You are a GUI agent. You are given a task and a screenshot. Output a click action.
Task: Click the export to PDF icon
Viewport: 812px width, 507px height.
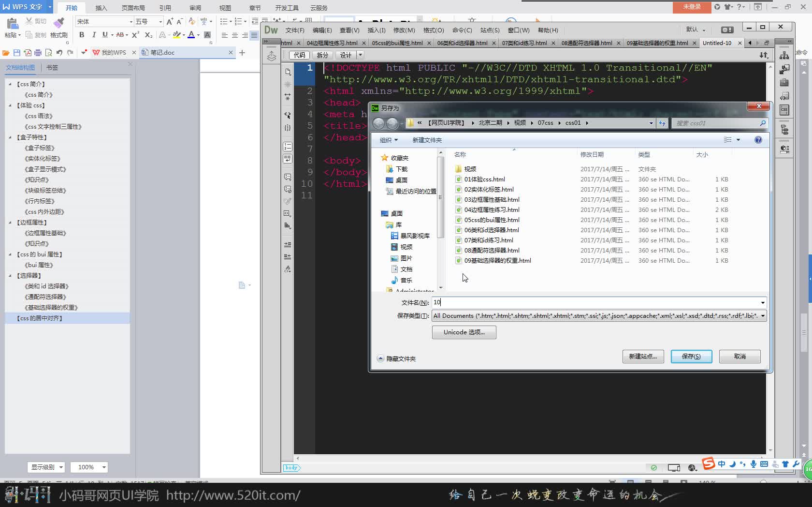click(x=28, y=52)
